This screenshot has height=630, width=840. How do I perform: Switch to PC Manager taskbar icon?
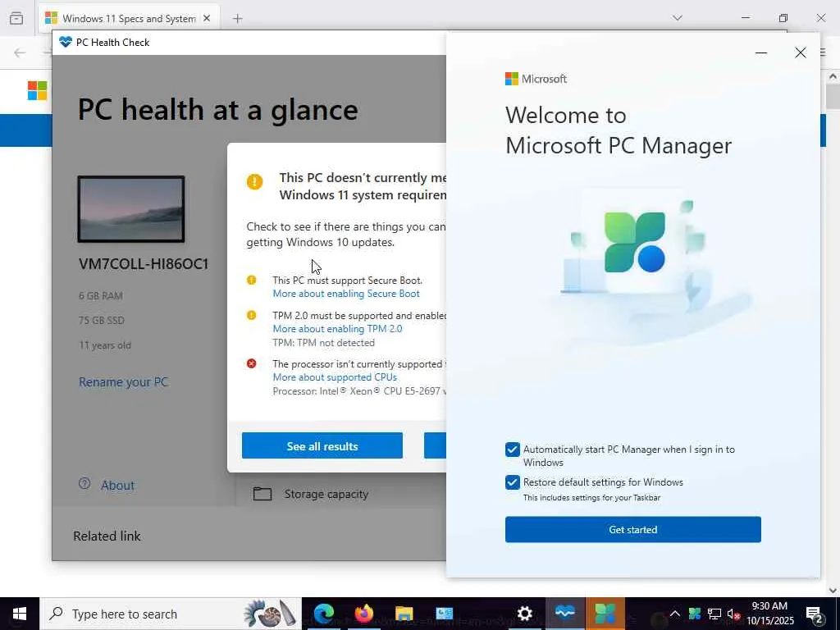[x=605, y=614]
